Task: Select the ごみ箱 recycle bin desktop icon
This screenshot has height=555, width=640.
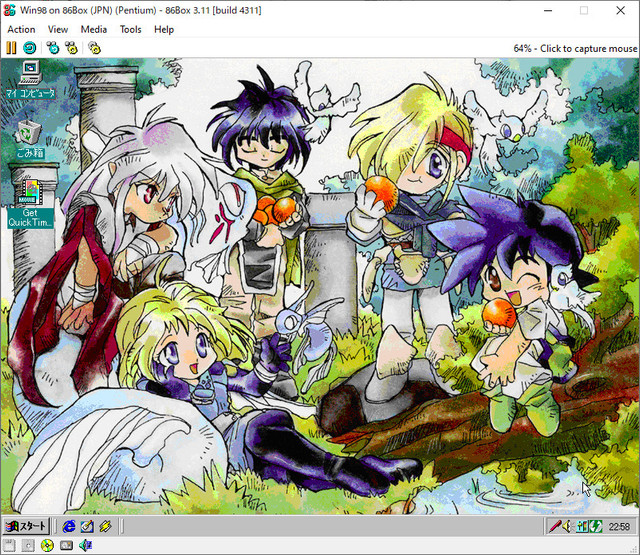Action: pyautogui.click(x=30, y=139)
